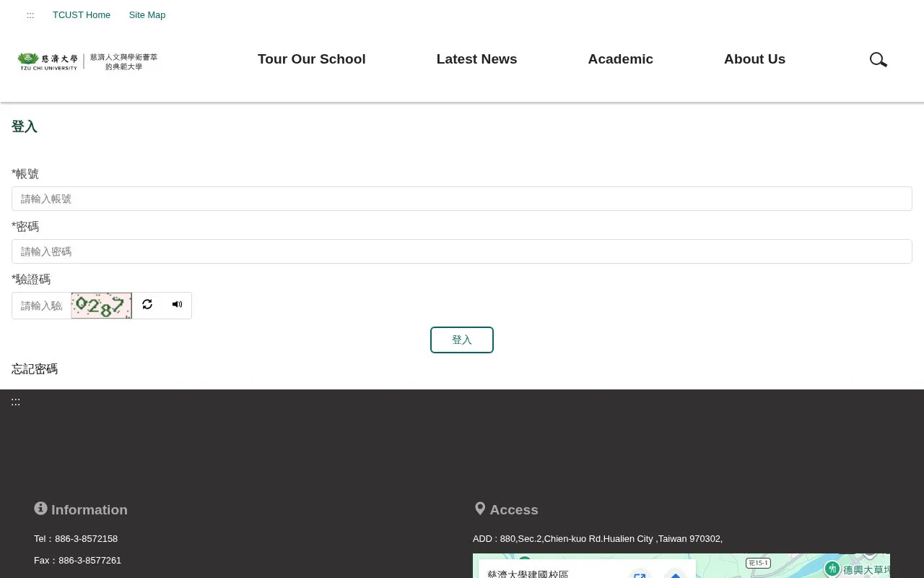Viewport: 924px width, 578px height.
Task: Focus the 帳號 account input field
Action: (x=462, y=199)
